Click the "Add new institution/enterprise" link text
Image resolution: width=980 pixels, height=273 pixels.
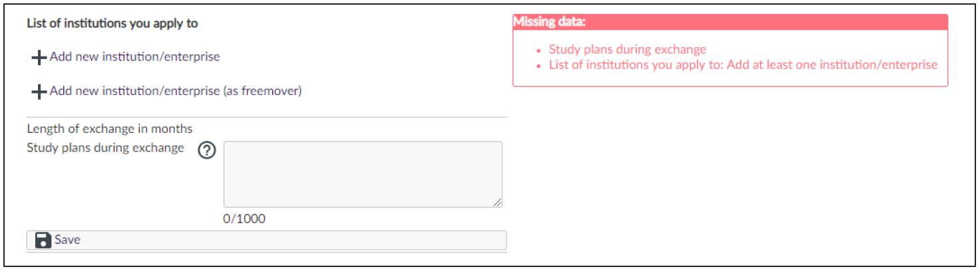[134, 57]
